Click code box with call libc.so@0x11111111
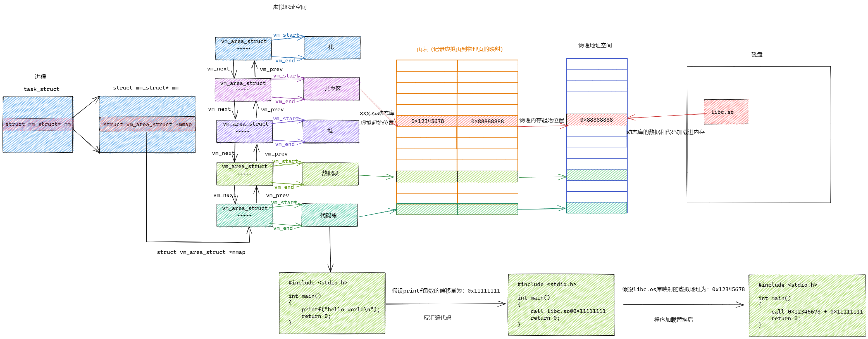This screenshot has width=868, height=339. point(561,305)
